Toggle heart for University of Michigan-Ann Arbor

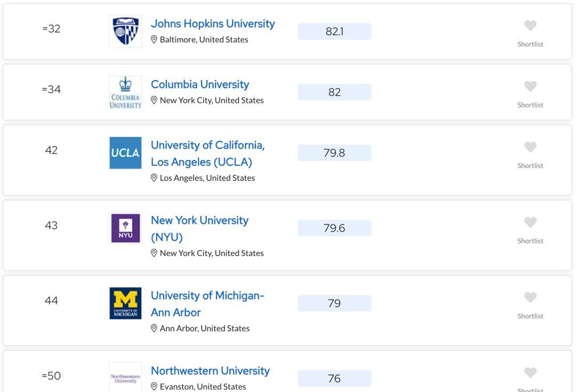pos(530,298)
